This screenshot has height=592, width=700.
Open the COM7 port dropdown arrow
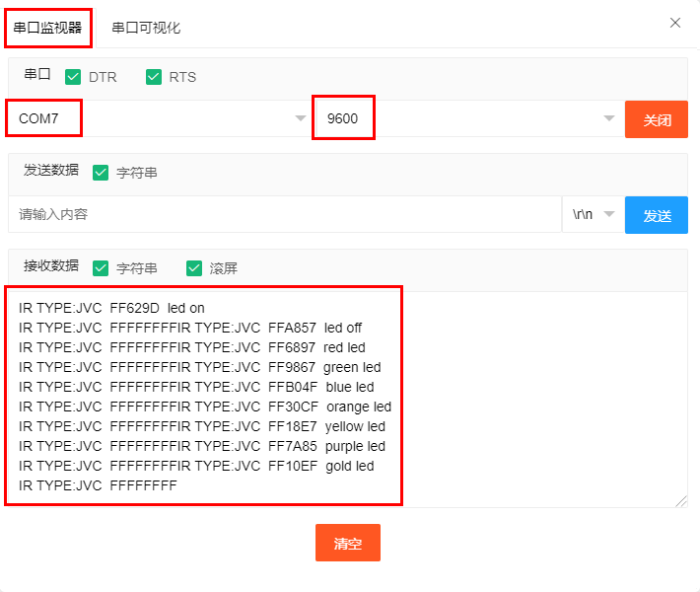tap(301, 118)
